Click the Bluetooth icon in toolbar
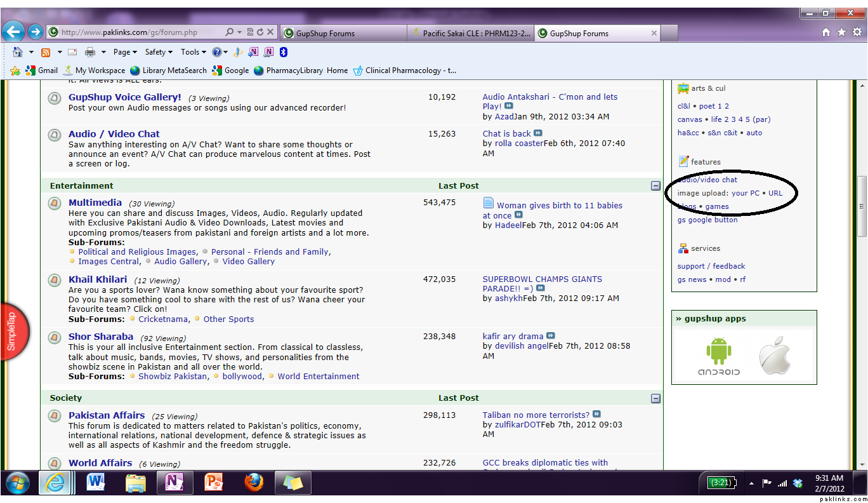Image resolution: width=868 pixels, height=503 pixels. [x=284, y=52]
